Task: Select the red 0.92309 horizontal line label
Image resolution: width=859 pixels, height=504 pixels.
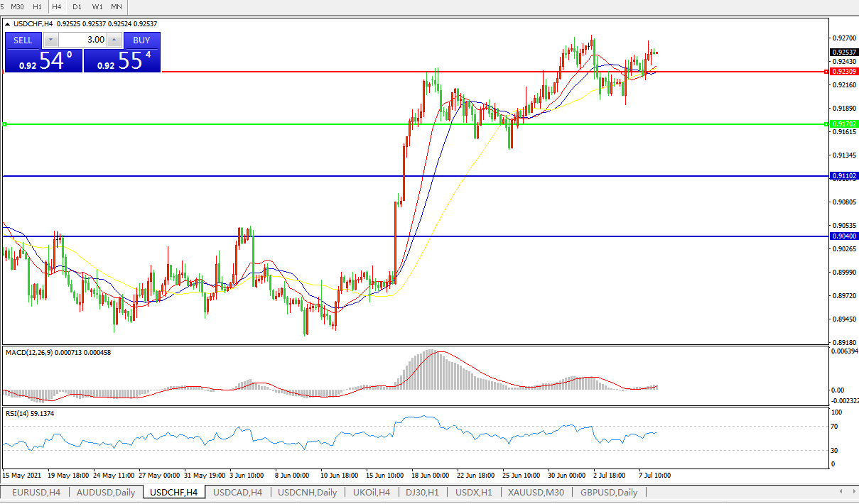Action: tap(844, 72)
